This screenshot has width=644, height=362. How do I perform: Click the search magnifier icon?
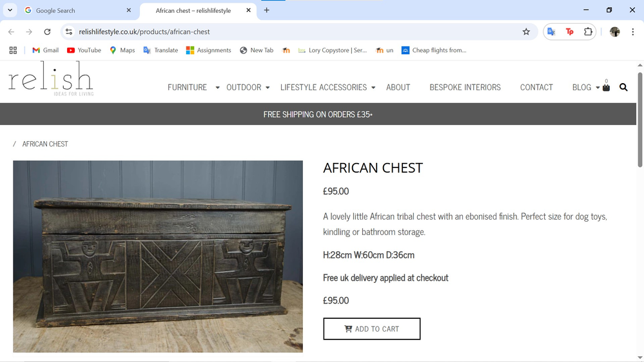[623, 88]
